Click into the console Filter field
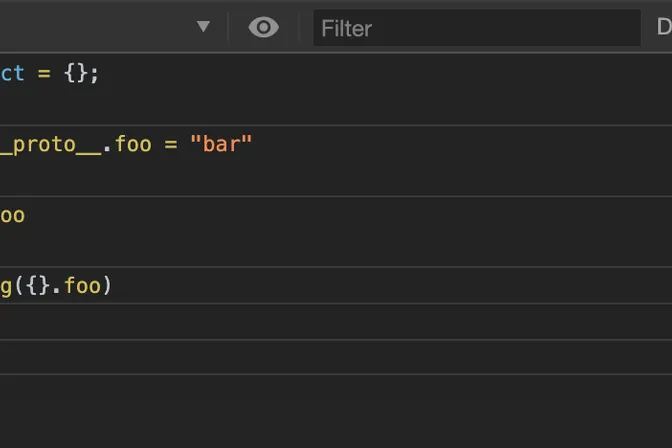The height and width of the screenshot is (448, 672). point(475,28)
